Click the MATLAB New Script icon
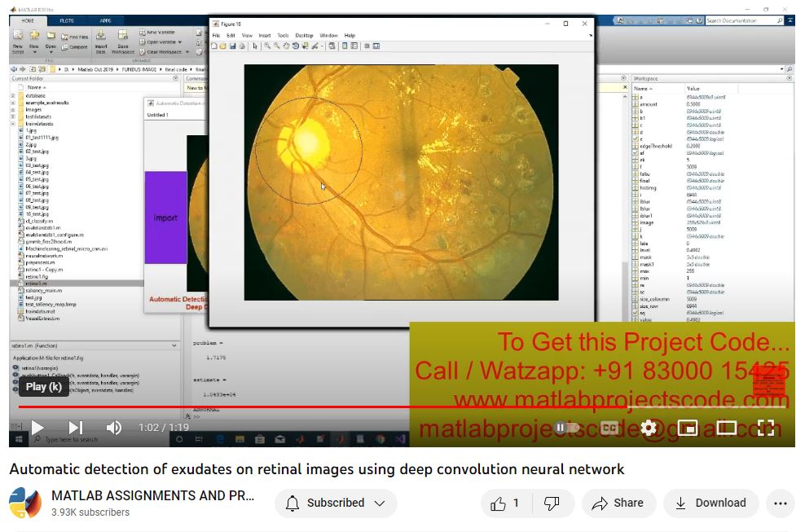Screen dimensions: 805x532 coord(18,40)
